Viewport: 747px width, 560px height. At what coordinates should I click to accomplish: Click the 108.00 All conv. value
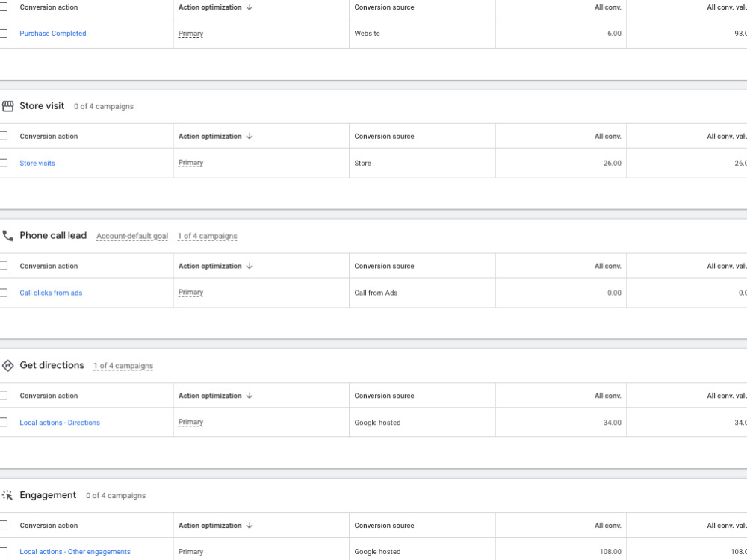pos(610,552)
